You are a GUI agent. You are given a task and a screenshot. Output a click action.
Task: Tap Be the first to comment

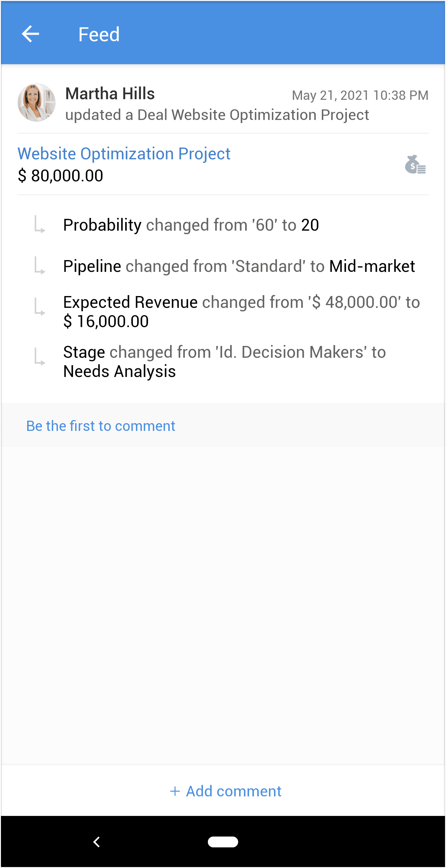pyautogui.click(x=101, y=426)
